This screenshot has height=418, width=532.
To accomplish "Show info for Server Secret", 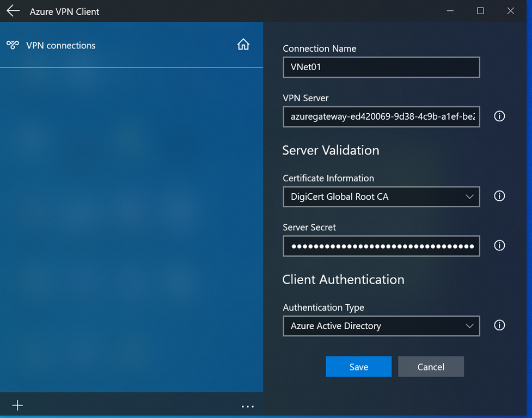I will coord(499,245).
